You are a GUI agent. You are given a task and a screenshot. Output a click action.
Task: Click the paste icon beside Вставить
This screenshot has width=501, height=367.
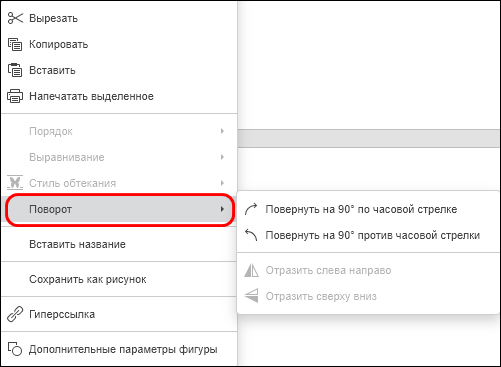[15, 70]
